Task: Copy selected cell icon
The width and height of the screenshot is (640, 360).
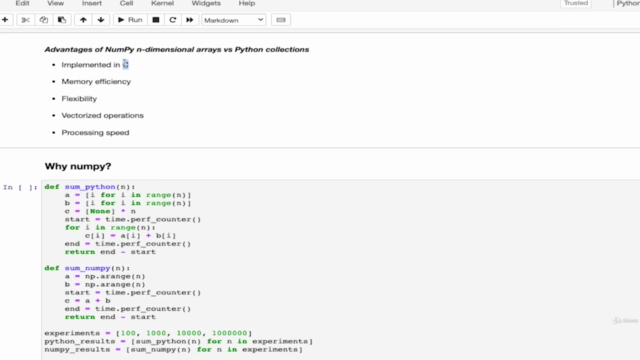Action: pos(44,20)
